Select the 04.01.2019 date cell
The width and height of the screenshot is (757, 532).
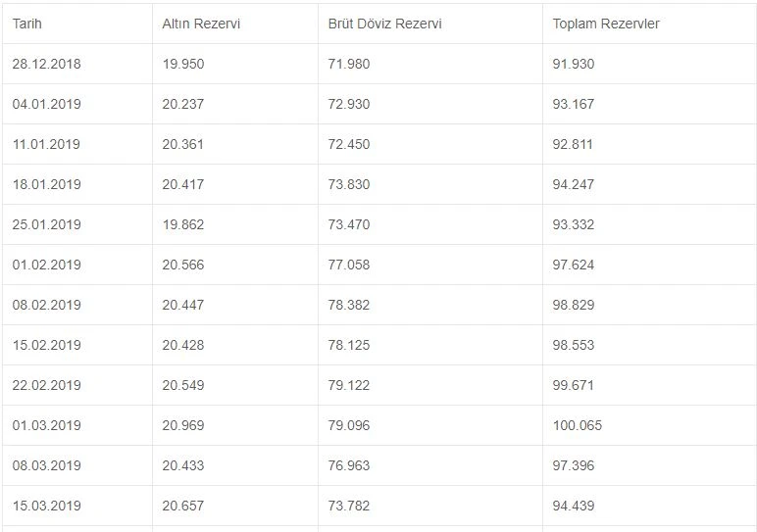tap(46, 104)
